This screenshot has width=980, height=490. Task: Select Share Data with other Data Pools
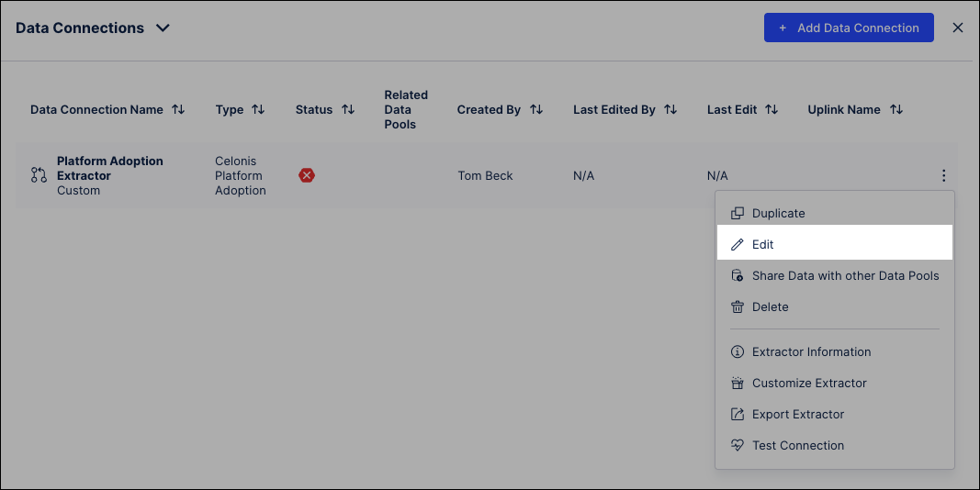845,275
